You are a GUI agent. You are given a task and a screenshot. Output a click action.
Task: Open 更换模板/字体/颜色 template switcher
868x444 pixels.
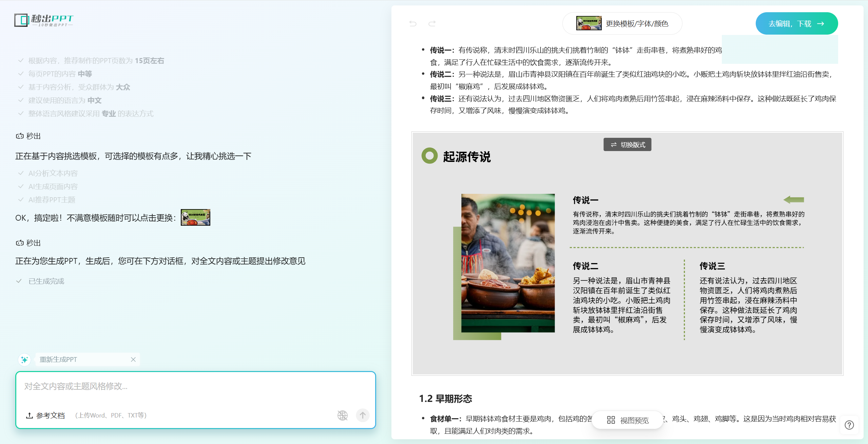[622, 23]
